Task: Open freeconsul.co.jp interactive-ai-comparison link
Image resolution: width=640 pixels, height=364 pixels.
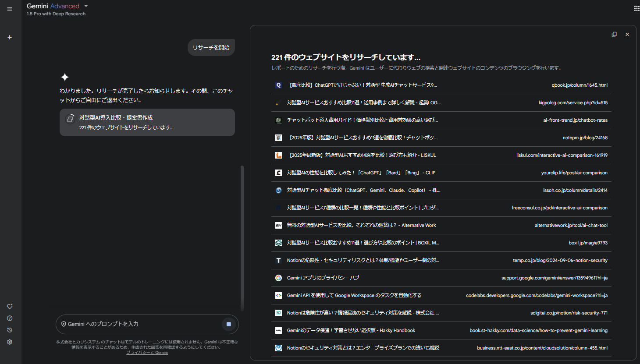Action: pyautogui.click(x=559, y=208)
